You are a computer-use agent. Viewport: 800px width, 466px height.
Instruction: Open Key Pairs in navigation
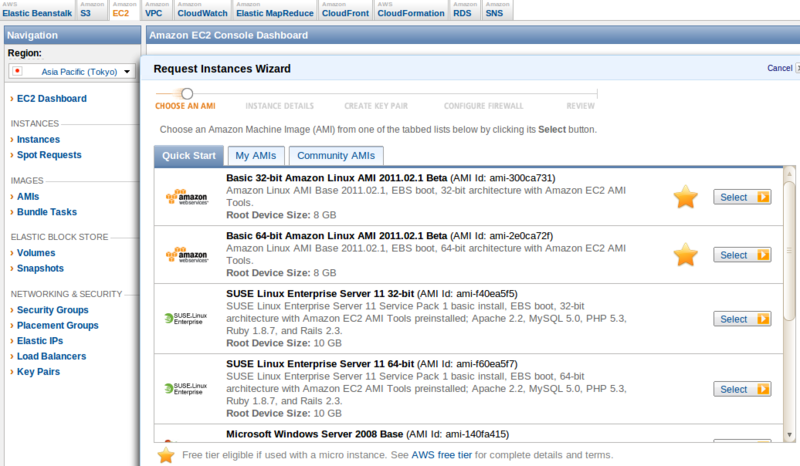pos(38,372)
